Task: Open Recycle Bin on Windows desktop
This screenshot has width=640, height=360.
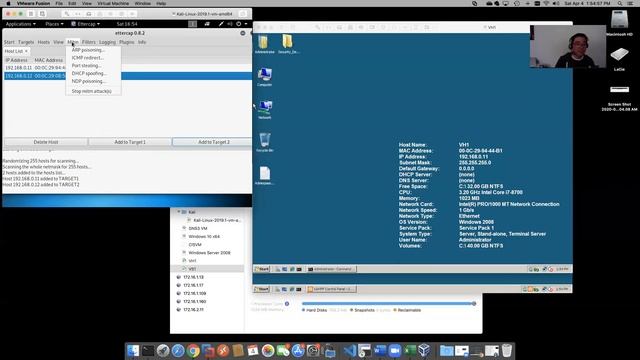Action: [x=264, y=142]
